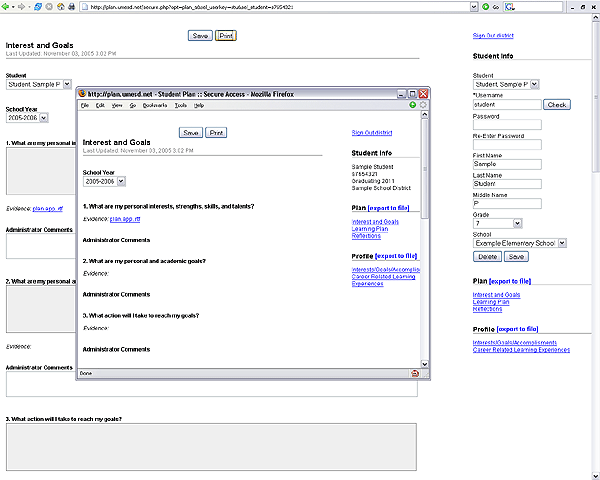The height and width of the screenshot is (480, 600).
Task: Click the printer icon in main toolbar
Action: (72, 7)
